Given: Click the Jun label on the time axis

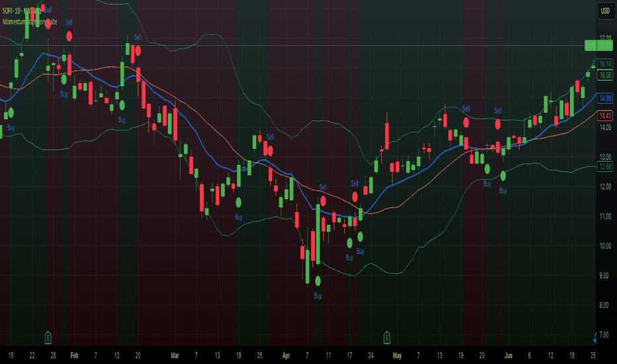Looking at the screenshot, I should coord(508,356).
